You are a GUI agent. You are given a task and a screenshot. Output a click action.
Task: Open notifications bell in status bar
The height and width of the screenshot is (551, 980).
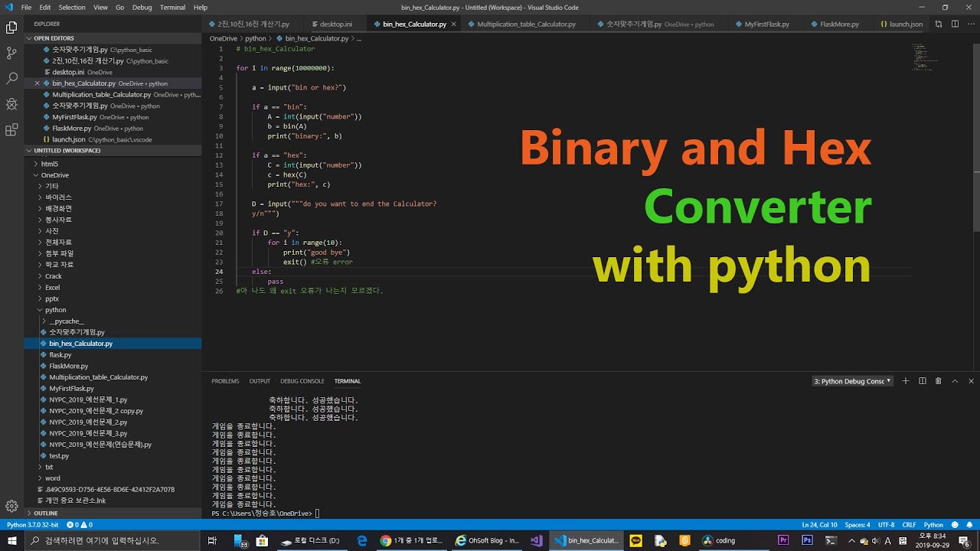coord(970,525)
